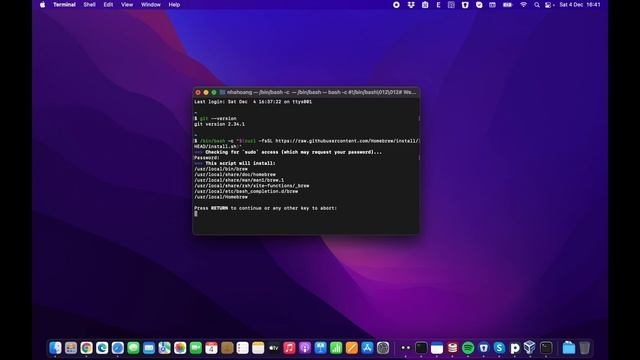640x360 pixels.
Task: Click the Bitwarden shield menu bar icon
Action: click(x=465, y=5)
